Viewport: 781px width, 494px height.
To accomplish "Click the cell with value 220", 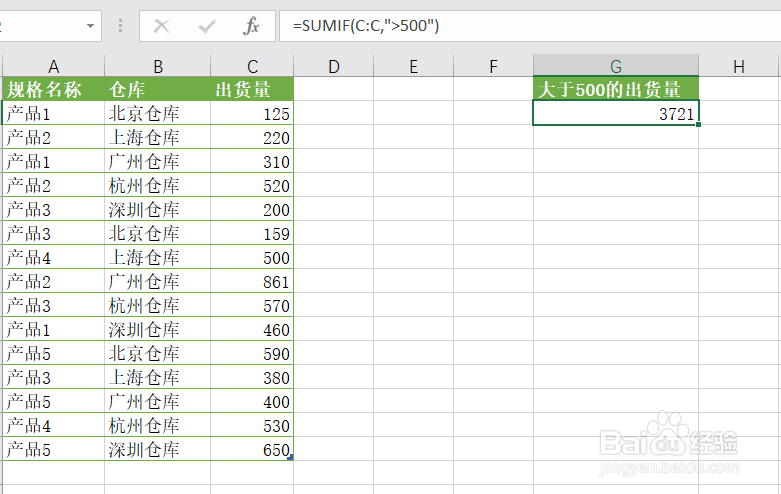I will 253,137.
